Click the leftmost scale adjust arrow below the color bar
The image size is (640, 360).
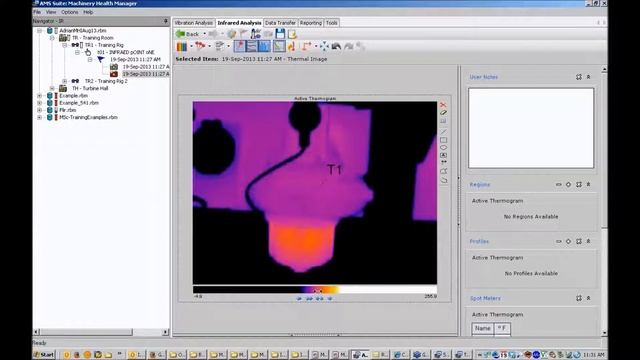click(x=299, y=299)
